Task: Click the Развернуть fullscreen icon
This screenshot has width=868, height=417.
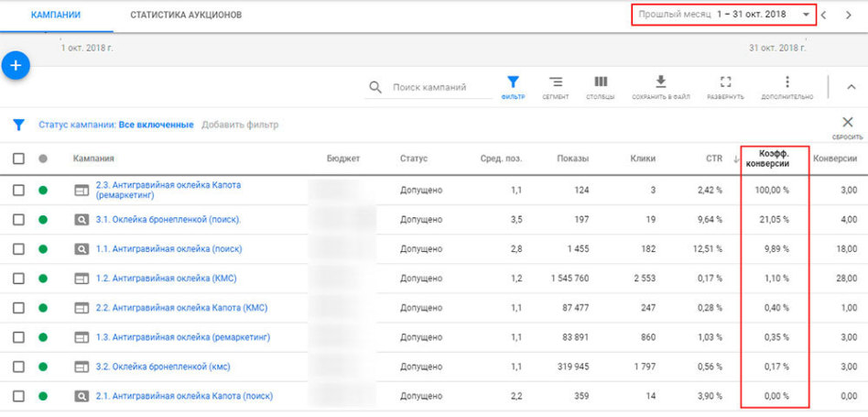Action: 725,87
